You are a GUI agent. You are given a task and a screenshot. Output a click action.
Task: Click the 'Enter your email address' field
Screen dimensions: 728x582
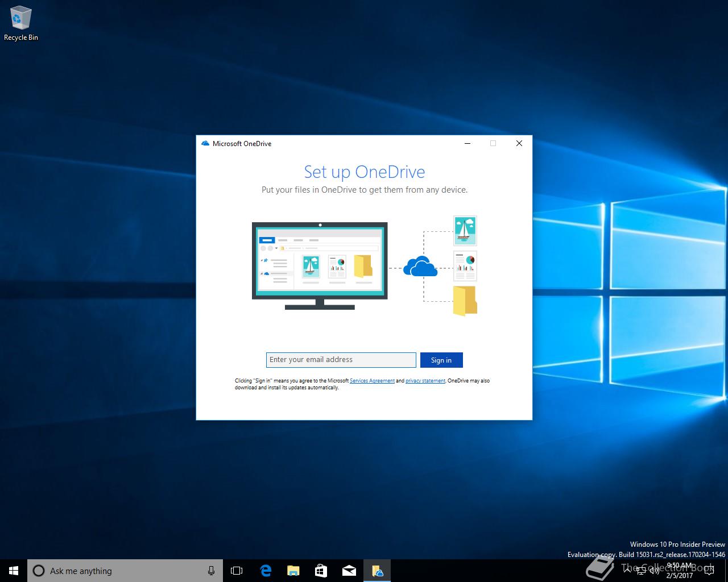(341, 360)
